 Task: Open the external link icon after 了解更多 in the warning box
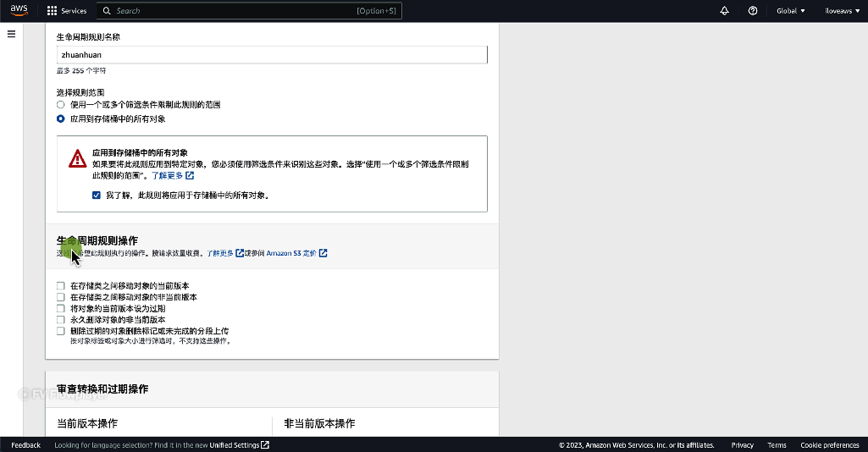[190, 175]
